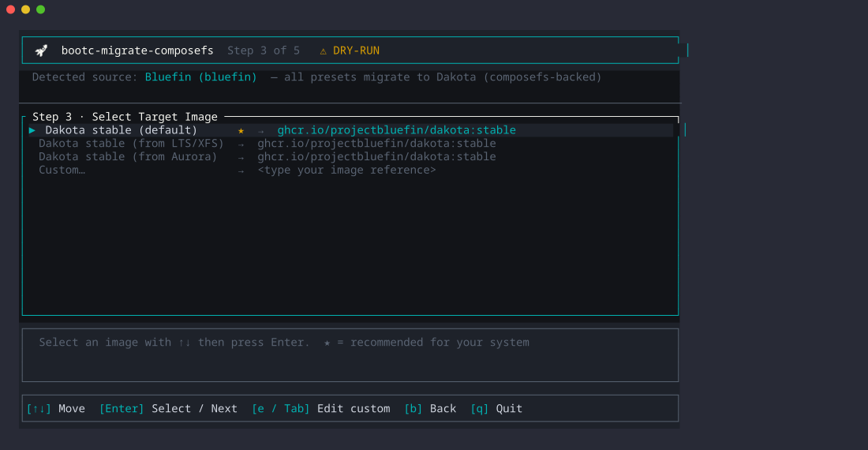Click the arrow after the star in default row

click(260, 131)
